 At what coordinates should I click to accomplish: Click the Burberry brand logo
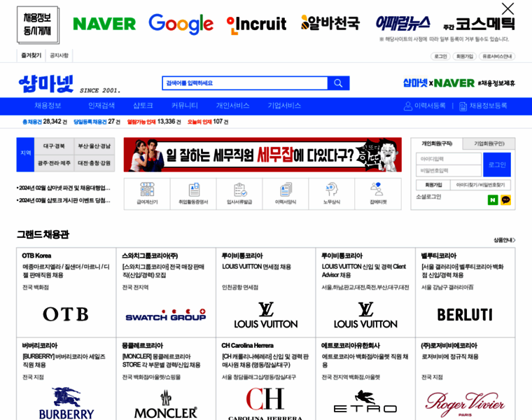point(66,403)
